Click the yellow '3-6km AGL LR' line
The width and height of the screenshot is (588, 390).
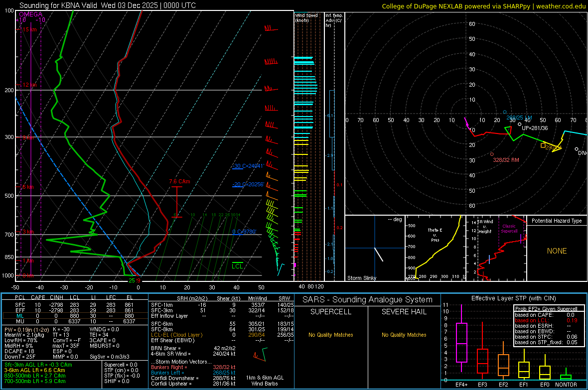click(35, 370)
